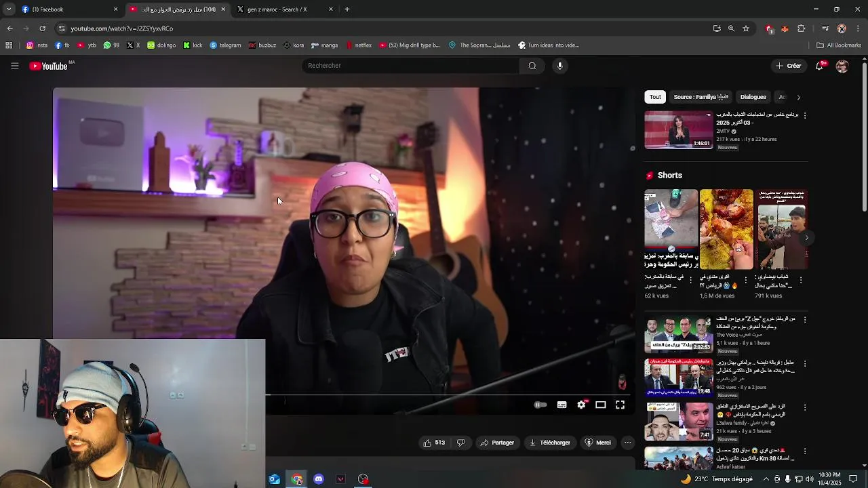This screenshot has height=488, width=868.
Task: Open the 10:30 PM clock in taskbar
Action: 830,479
